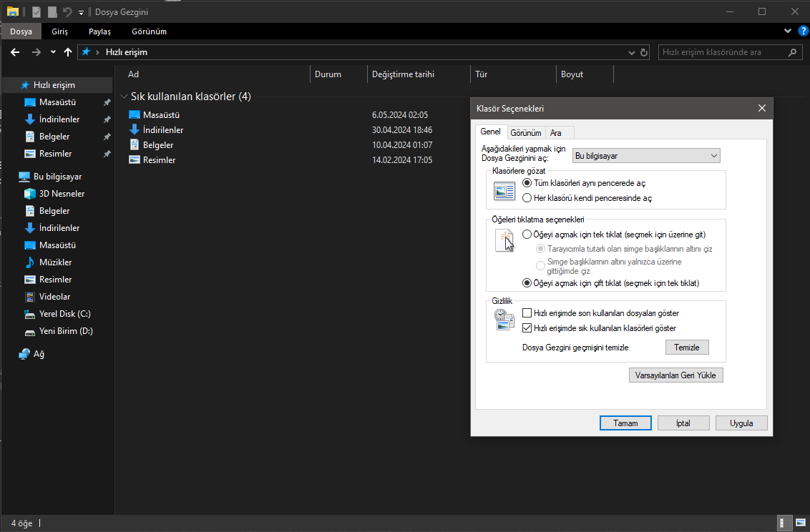Expand address bar history dropdown
The height and width of the screenshot is (532, 810).
point(631,52)
